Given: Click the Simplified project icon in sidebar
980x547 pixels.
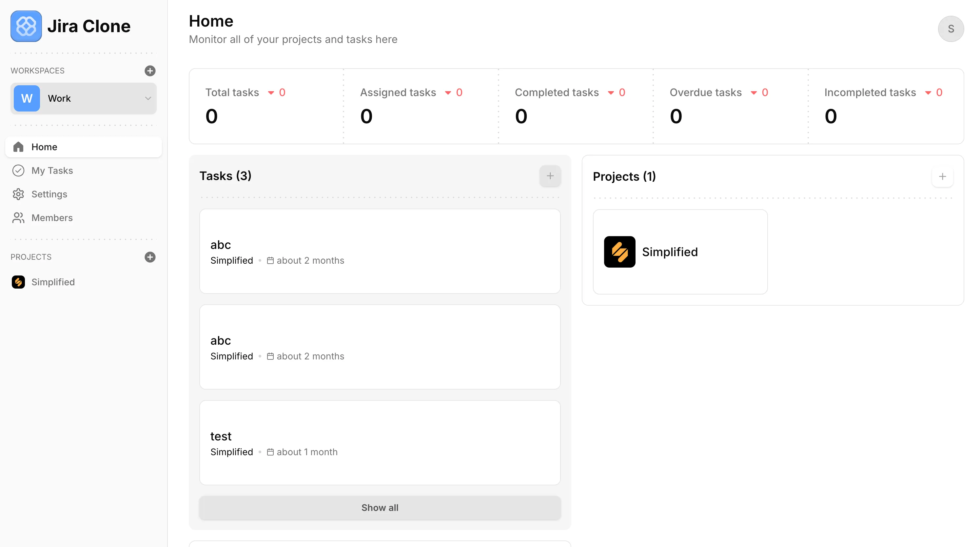Looking at the screenshot, I should 18,282.
